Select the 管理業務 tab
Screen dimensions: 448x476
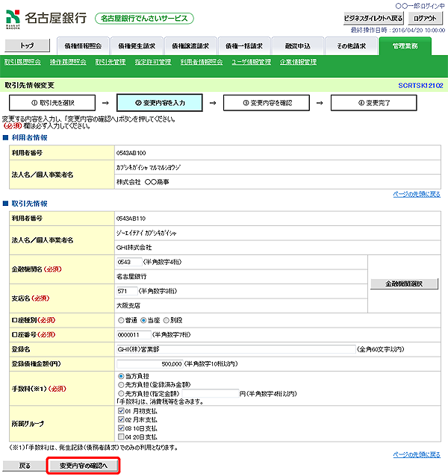(405, 46)
